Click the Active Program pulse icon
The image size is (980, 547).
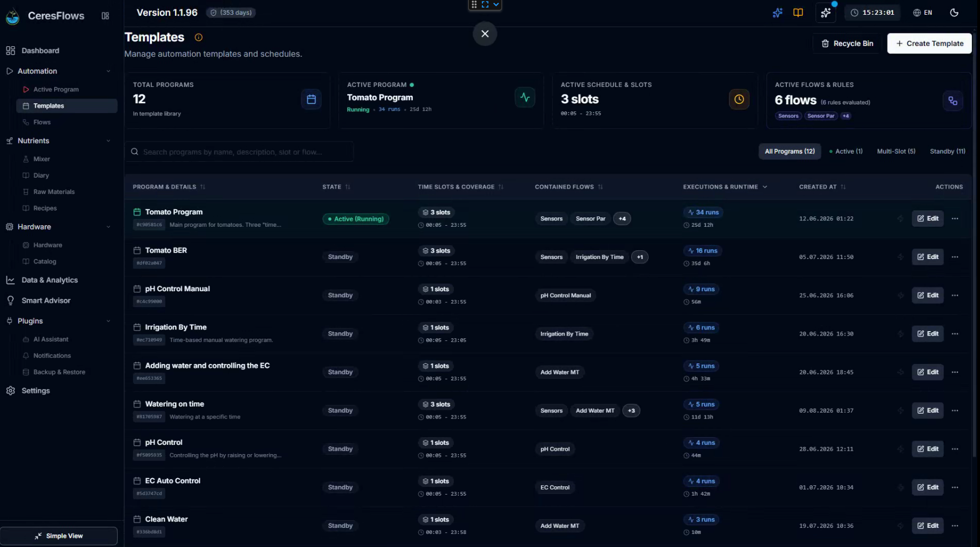[525, 97]
